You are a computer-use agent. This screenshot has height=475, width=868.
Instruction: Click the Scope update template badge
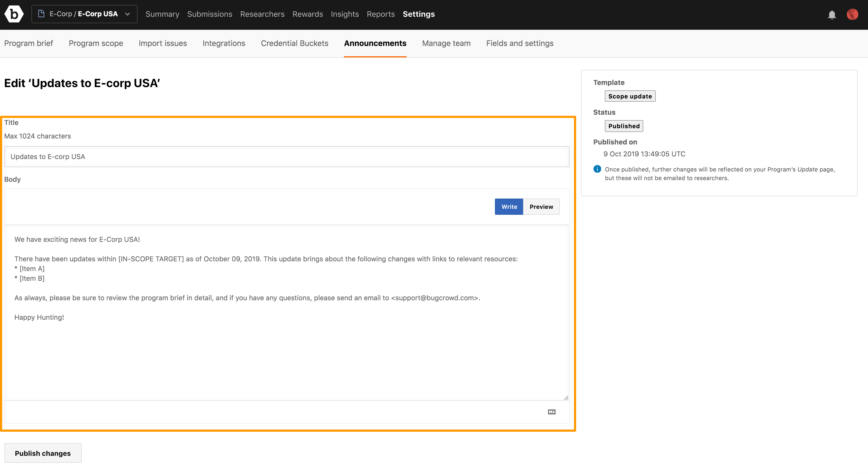[630, 96]
